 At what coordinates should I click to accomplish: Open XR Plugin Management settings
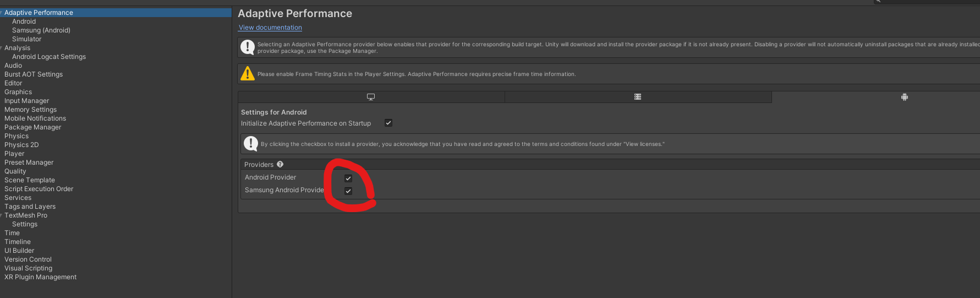pos(41,277)
